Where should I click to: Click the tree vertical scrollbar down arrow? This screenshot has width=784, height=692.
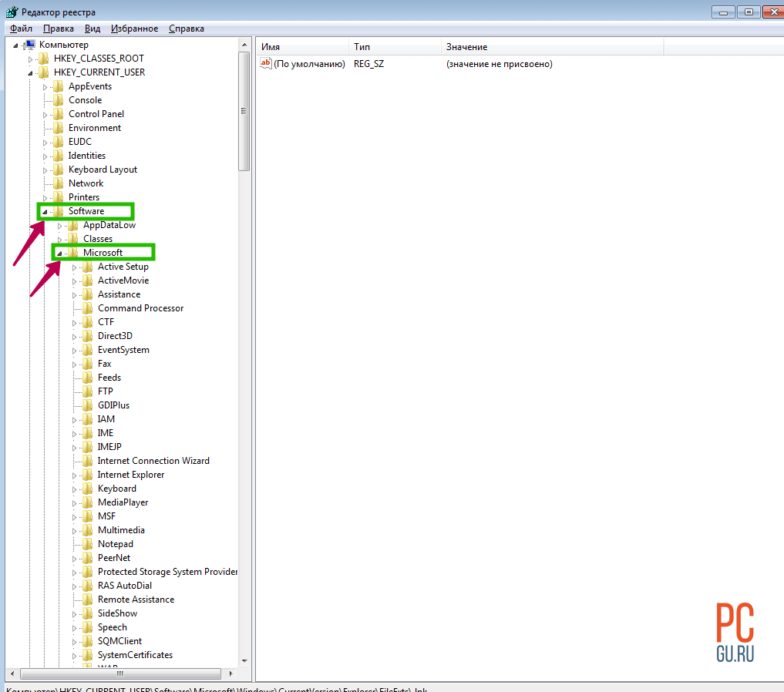point(244,660)
